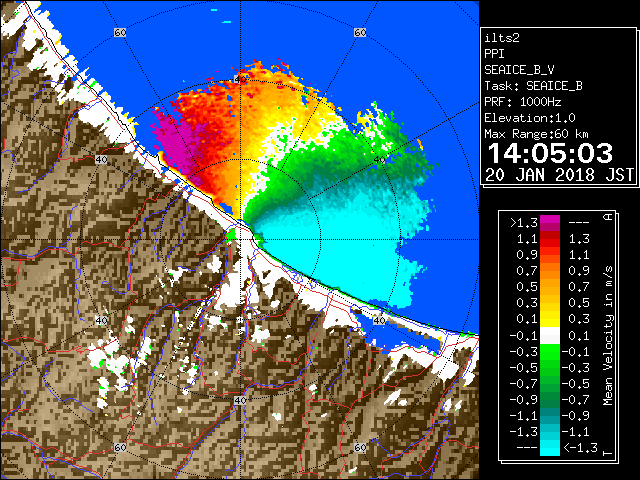Click the "A" marker atop the legend
Image resolution: width=640 pixels, height=480 pixels.
[x=608, y=217]
